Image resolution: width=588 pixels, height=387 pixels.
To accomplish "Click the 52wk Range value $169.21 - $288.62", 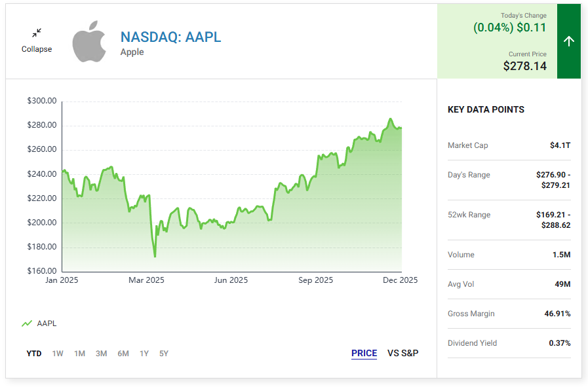I will pyautogui.click(x=553, y=220).
